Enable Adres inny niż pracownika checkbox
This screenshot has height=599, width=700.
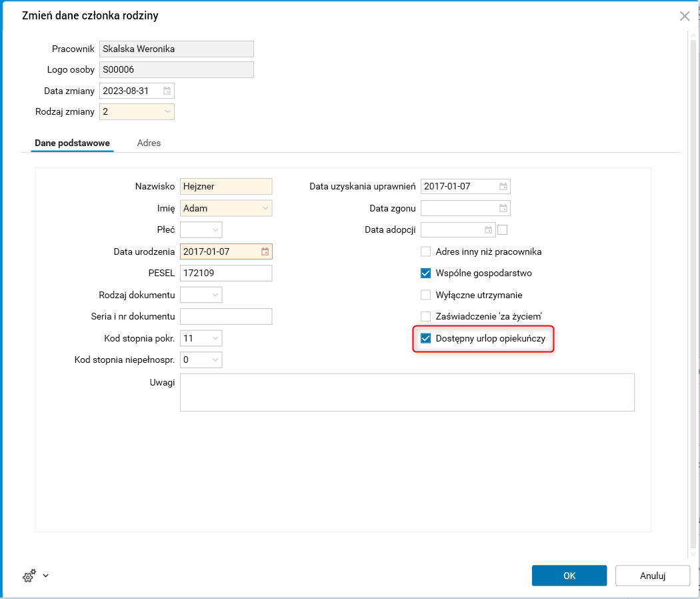pos(426,251)
